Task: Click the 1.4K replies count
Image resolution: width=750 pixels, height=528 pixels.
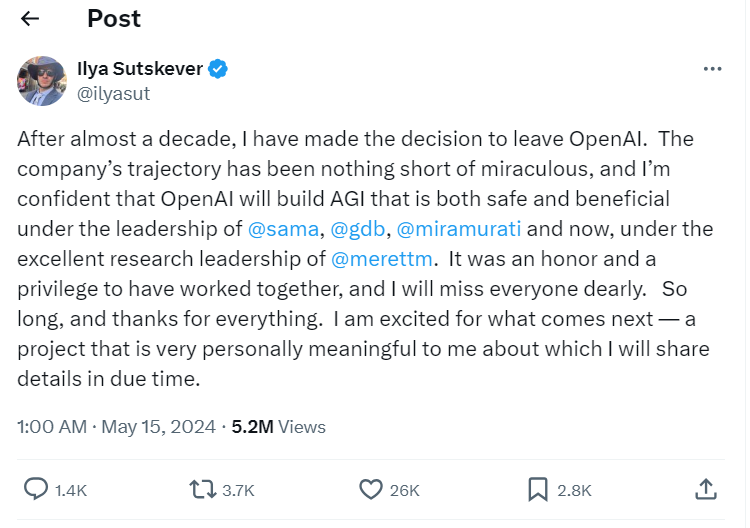Action: tap(71, 490)
